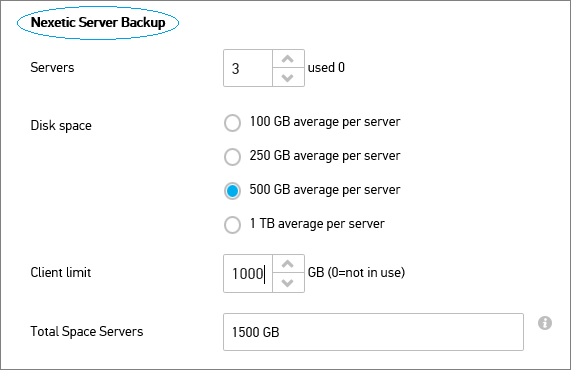Choose the 500 GB average per server option
Screen dimensions: 576x376
pyautogui.click(x=232, y=191)
